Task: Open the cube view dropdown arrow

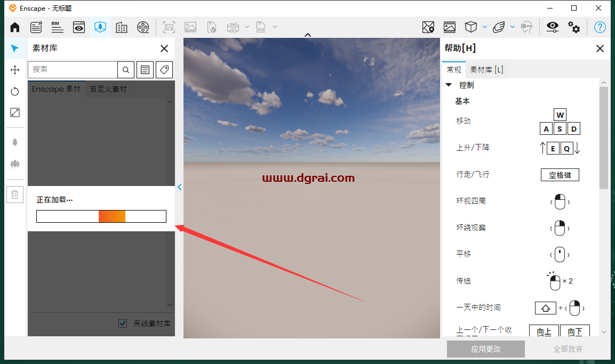Action: [x=485, y=27]
